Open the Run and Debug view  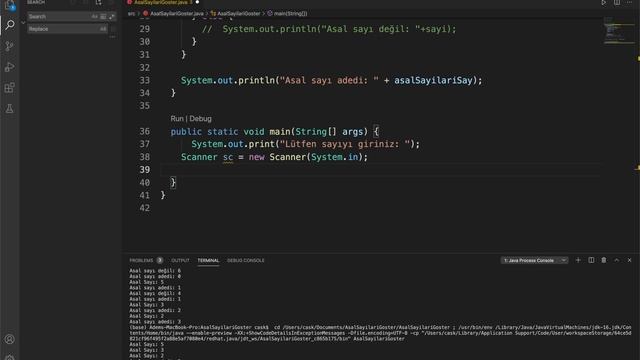tap(9, 67)
